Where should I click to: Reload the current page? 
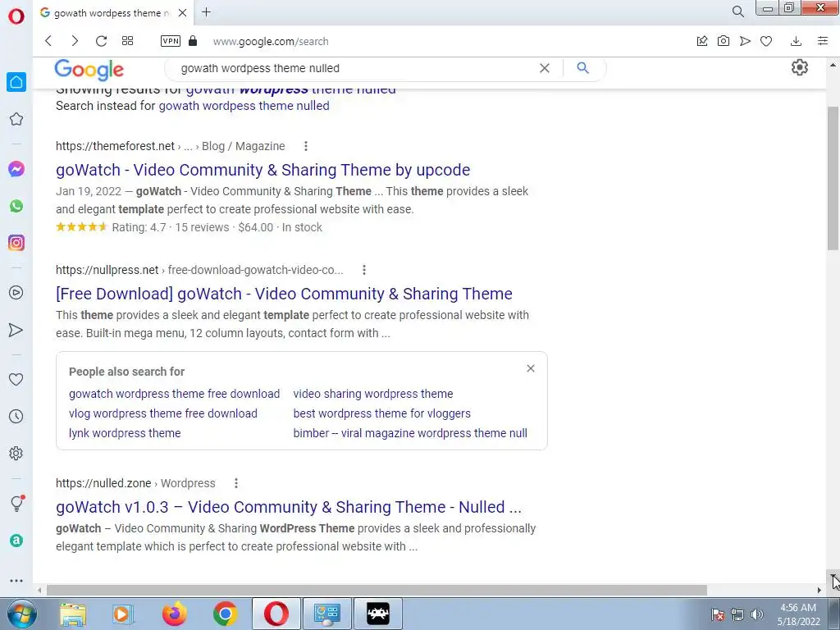[x=101, y=41]
